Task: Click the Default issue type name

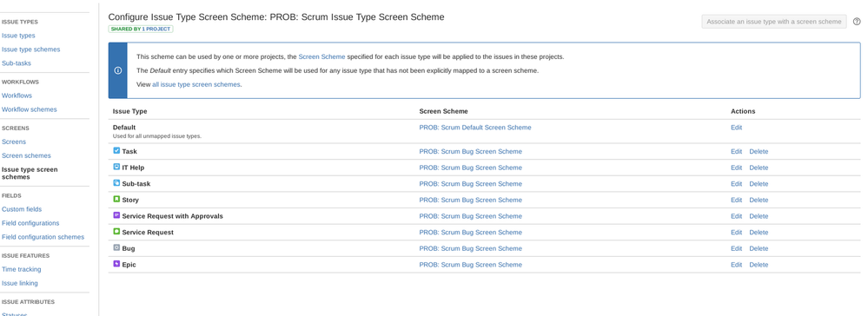Action: pyautogui.click(x=124, y=128)
